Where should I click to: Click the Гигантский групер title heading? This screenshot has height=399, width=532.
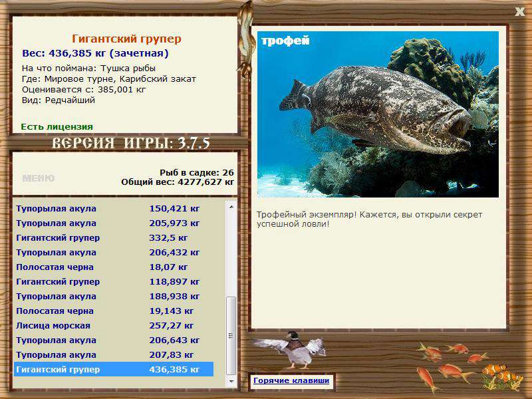[126, 39]
